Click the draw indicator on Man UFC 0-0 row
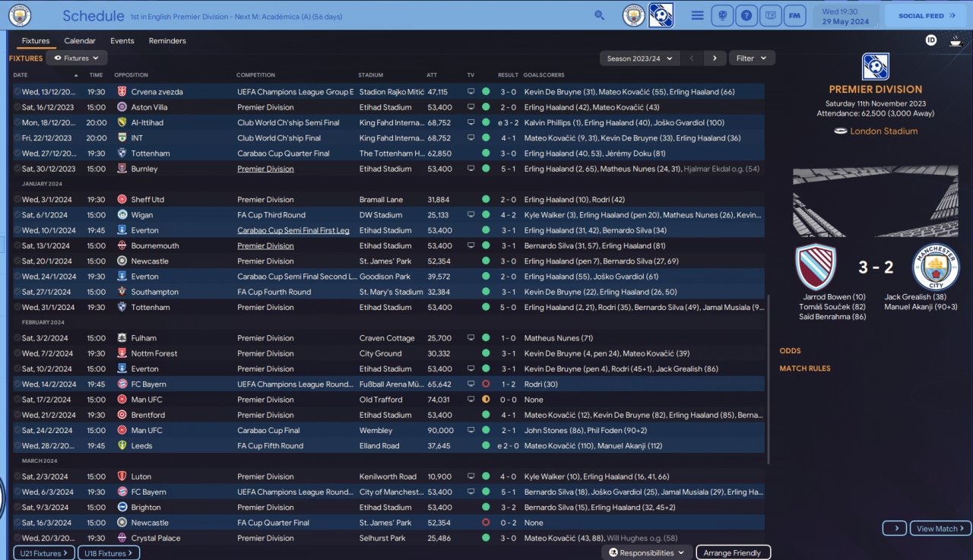Viewport: 973px width, 560px height. tap(486, 400)
